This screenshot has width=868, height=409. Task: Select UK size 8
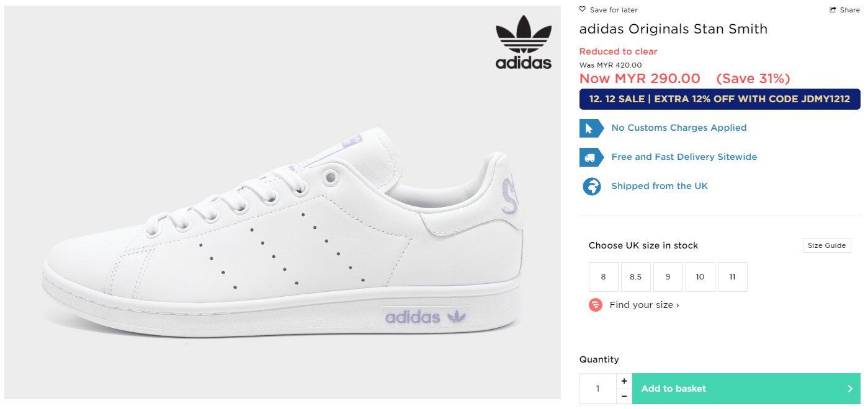click(x=603, y=277)
